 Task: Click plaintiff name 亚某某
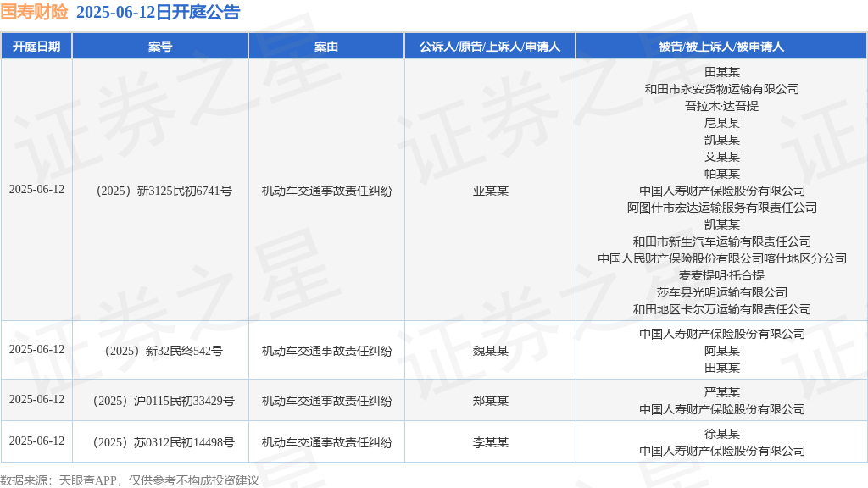(491, 191)
